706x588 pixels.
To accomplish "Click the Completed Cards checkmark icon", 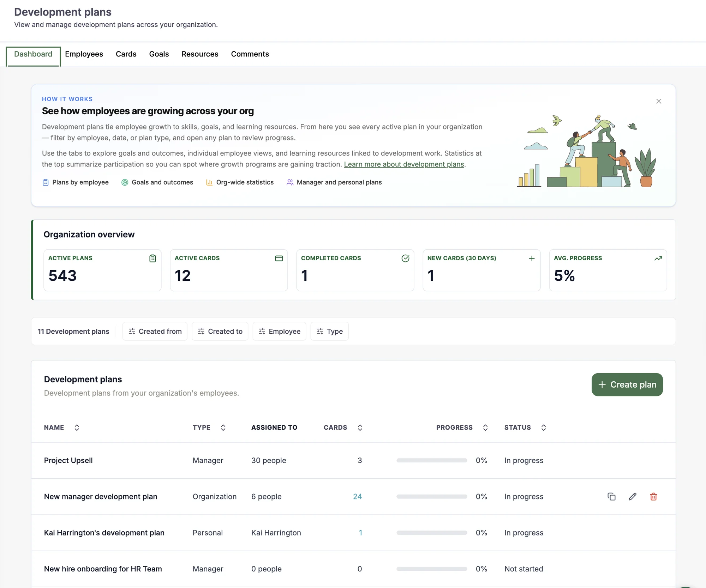I will pos(405,259).
